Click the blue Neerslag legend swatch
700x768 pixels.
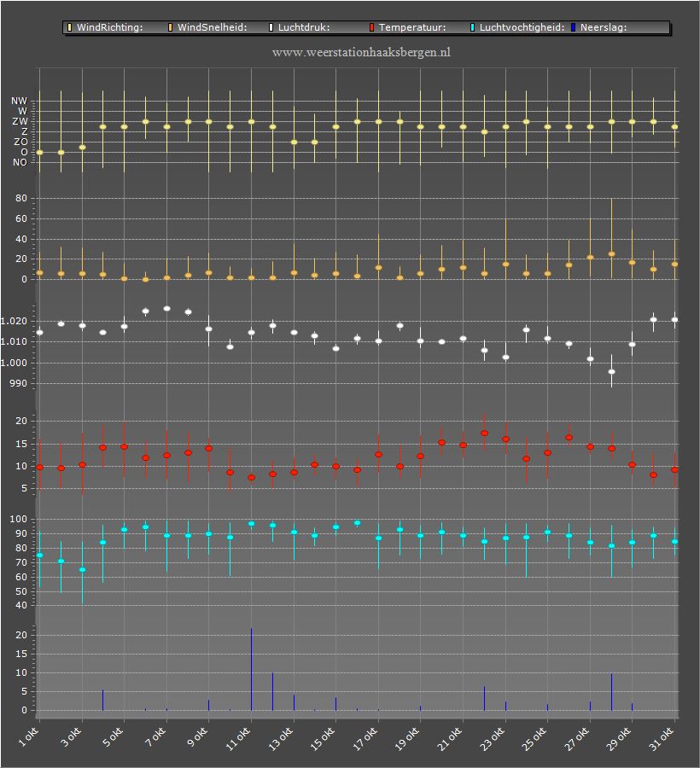click(573, 27)
